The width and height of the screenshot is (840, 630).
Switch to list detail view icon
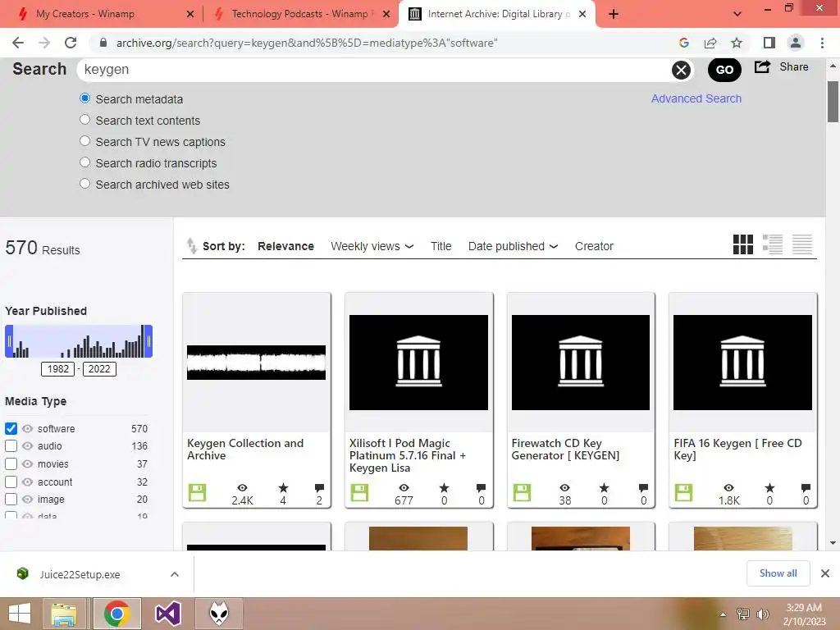773,244
